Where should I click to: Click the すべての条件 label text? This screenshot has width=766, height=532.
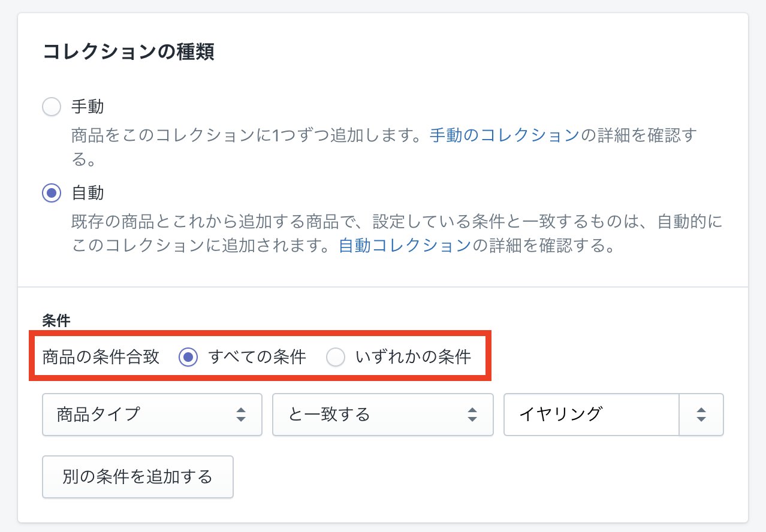[257, 358]
